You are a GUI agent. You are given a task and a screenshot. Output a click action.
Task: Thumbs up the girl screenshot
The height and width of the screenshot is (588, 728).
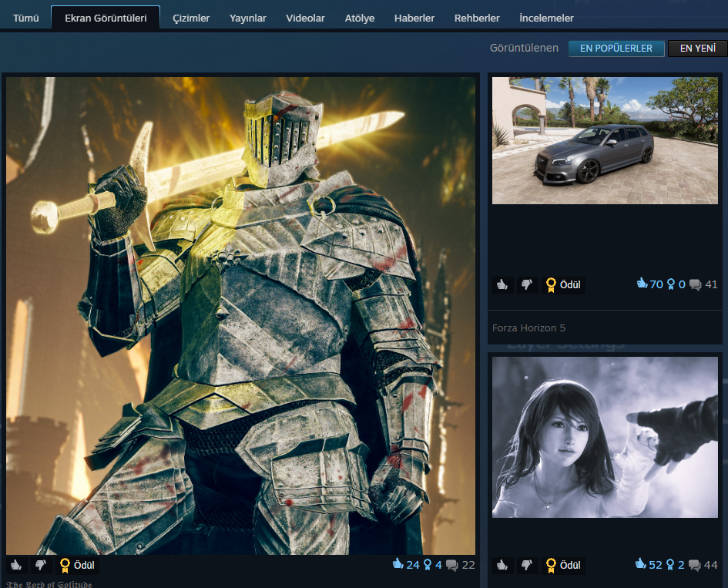[x=502, y=565]
